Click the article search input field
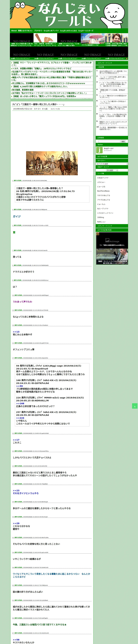Viewport: 138px width, 644px height. (109, 141)
